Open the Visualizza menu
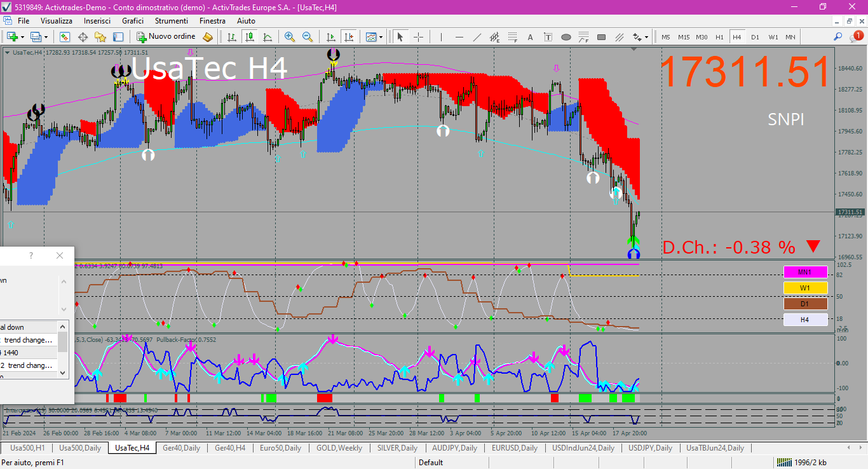 pos(57,21)
